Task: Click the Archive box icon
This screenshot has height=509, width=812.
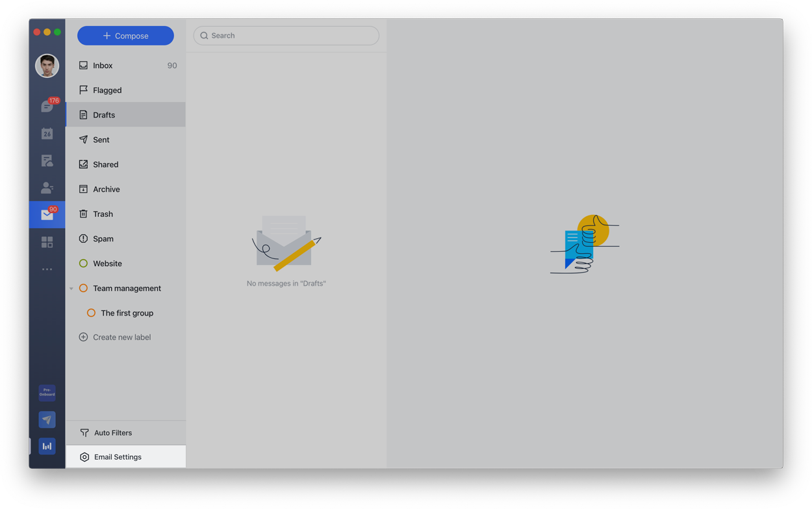Action: (83, 189)
